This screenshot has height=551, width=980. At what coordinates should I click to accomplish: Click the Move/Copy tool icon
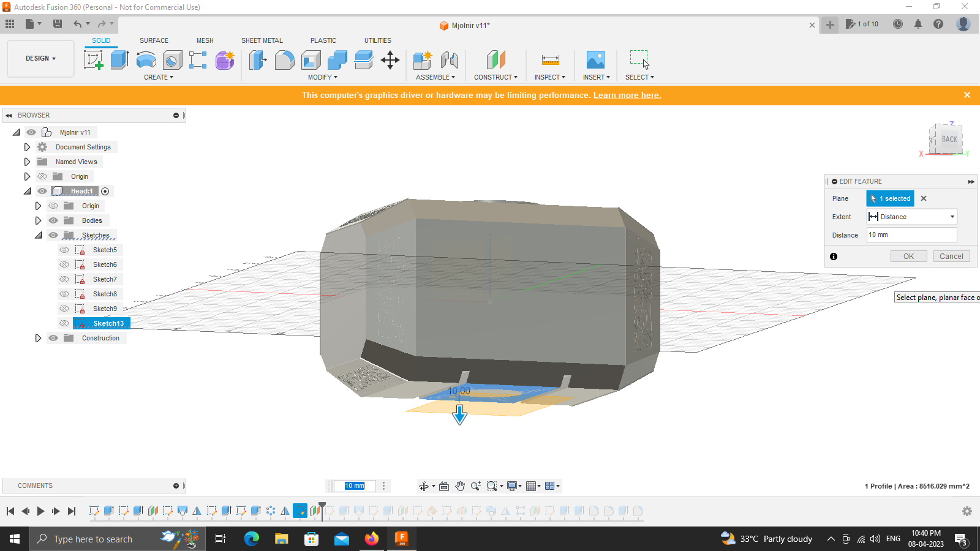tap(390, 59)
